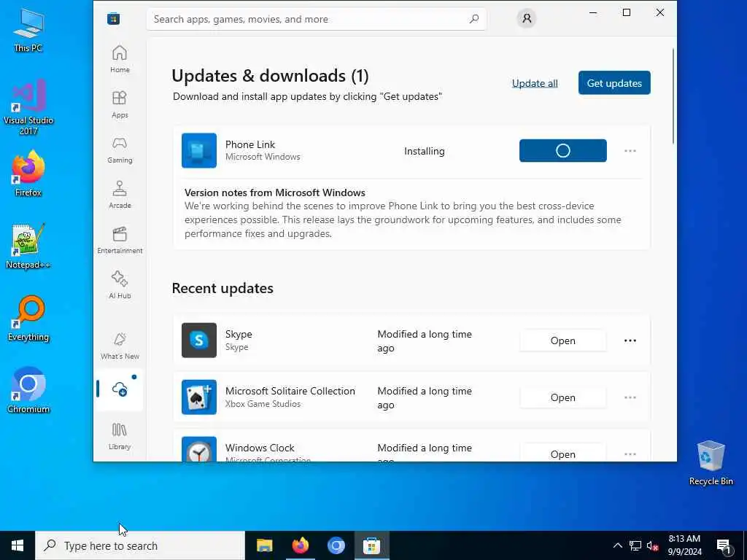Go to the Apps section

120,104
